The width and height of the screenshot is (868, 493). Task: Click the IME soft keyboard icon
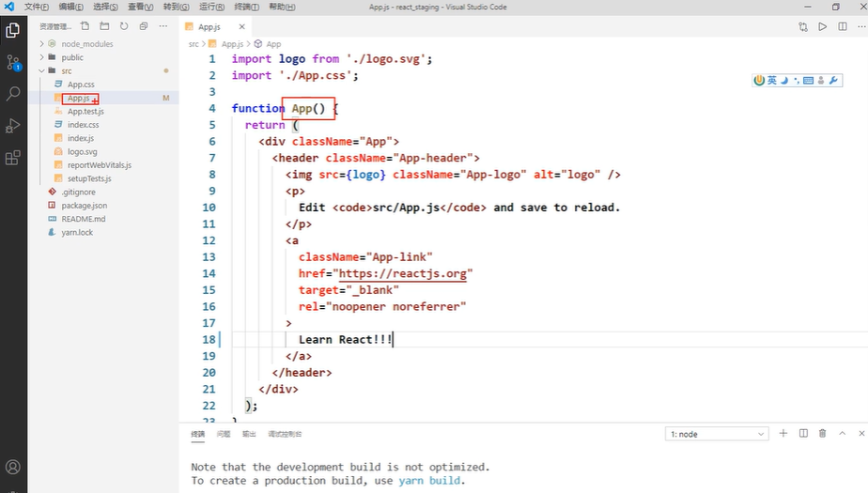coord(808,80)
